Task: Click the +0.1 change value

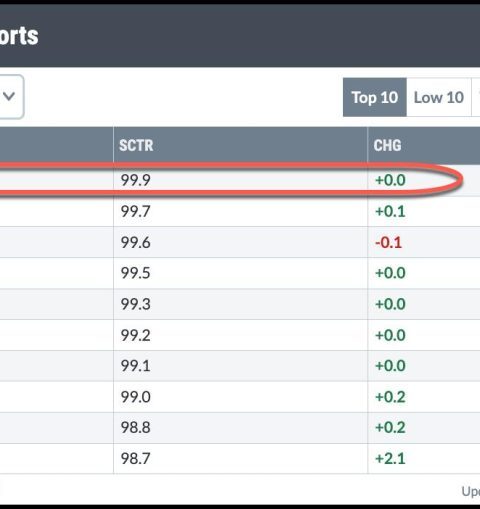Action: point(390,211)
